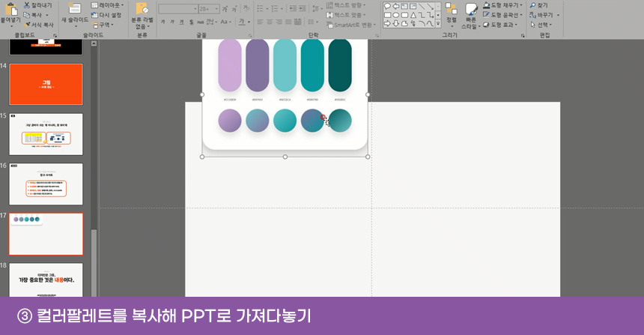This screenshot has width=644, height=335.
Task: Toggle underline formatting
Action: pos(181,22)
